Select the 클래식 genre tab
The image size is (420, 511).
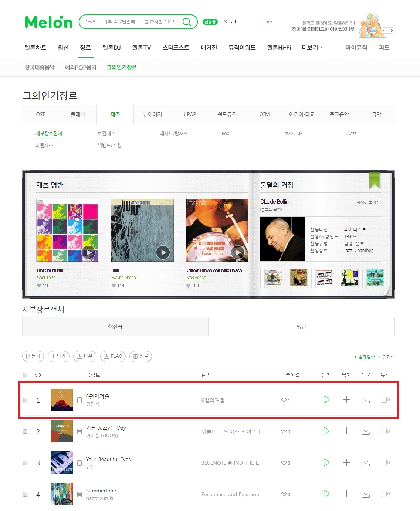tap(78, 115)
